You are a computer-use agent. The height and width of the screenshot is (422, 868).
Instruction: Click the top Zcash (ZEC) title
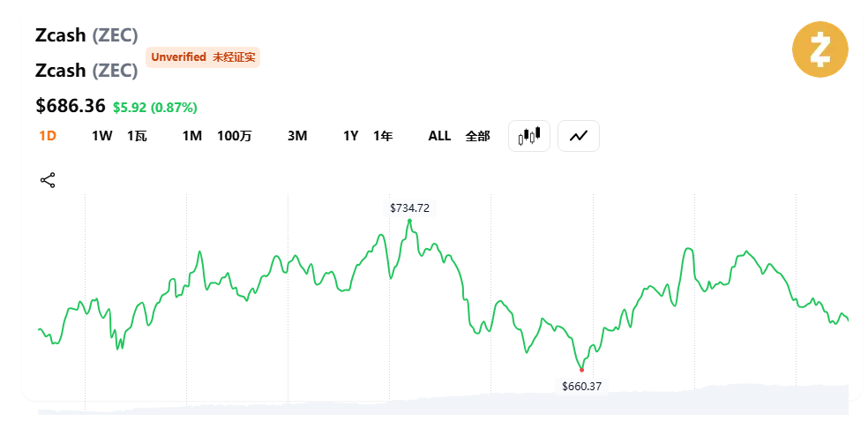(x=86, y=35)
